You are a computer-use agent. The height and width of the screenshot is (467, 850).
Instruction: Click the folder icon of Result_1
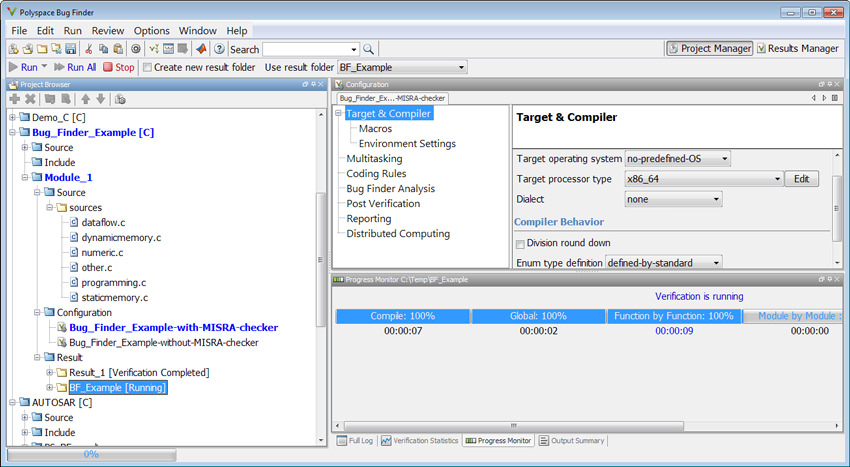61,373
